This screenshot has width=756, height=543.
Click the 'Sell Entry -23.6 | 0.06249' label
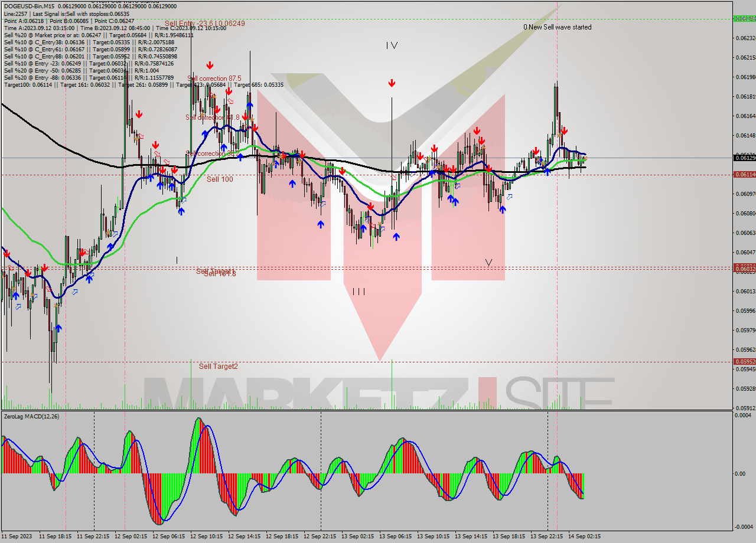(x=204, y=23)
